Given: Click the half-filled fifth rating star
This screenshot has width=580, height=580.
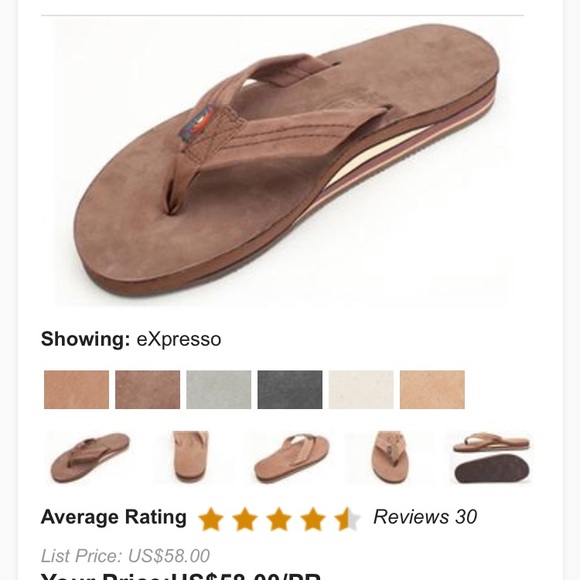Looking at the screenshot, I should [x=347, y=519].
